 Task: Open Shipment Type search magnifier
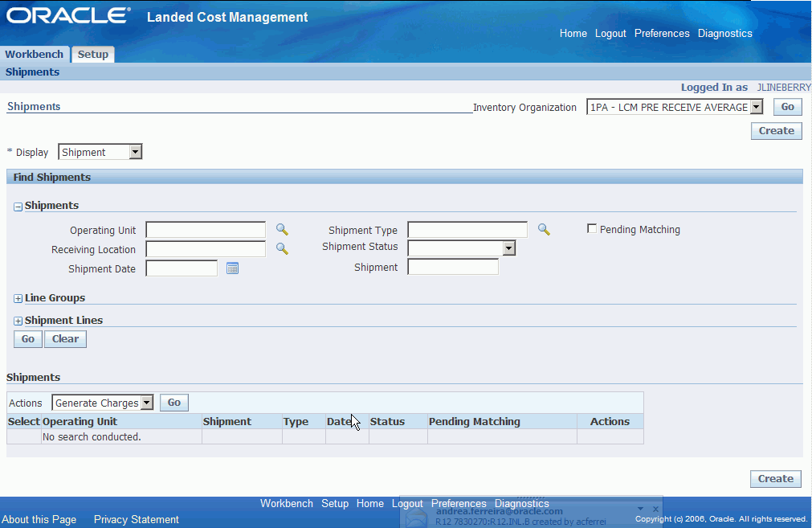pyautogui.click(x=544, y=230)
